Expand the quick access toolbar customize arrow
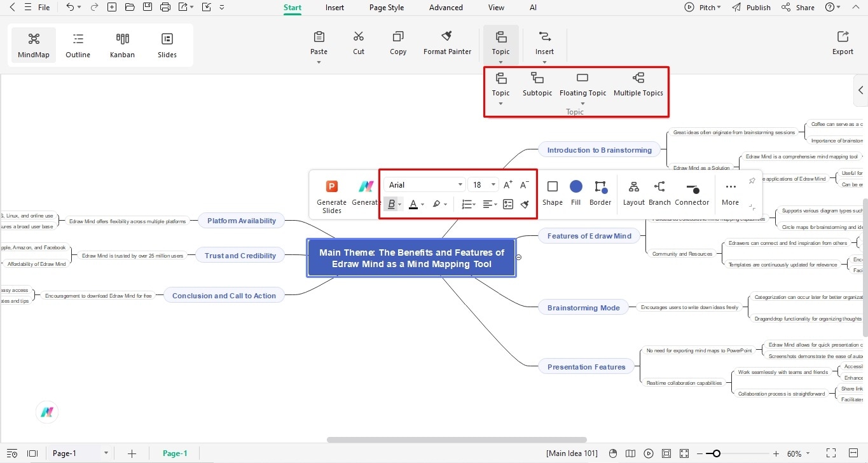The width and height of the screenshot is (868, 463). click(221, 8)
